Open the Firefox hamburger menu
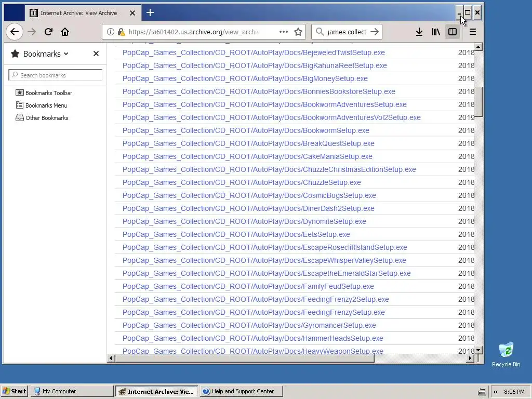The image size is (532, 399). point(473,32)
